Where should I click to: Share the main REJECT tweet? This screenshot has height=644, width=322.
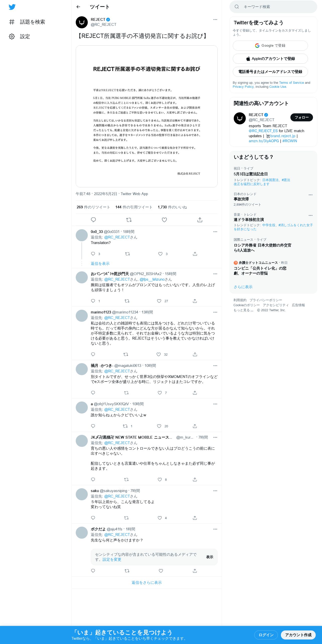(x=200, y=220)
